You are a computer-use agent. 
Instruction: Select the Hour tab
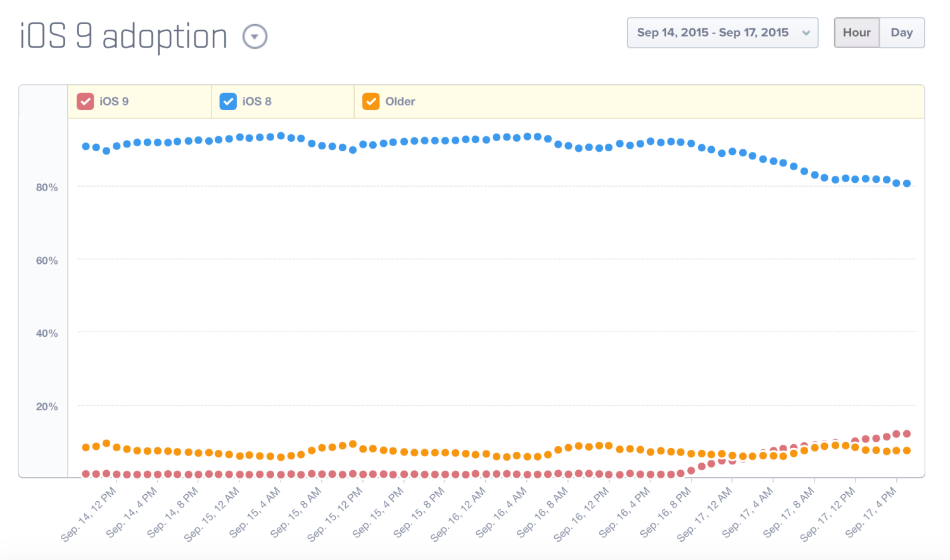856,32
